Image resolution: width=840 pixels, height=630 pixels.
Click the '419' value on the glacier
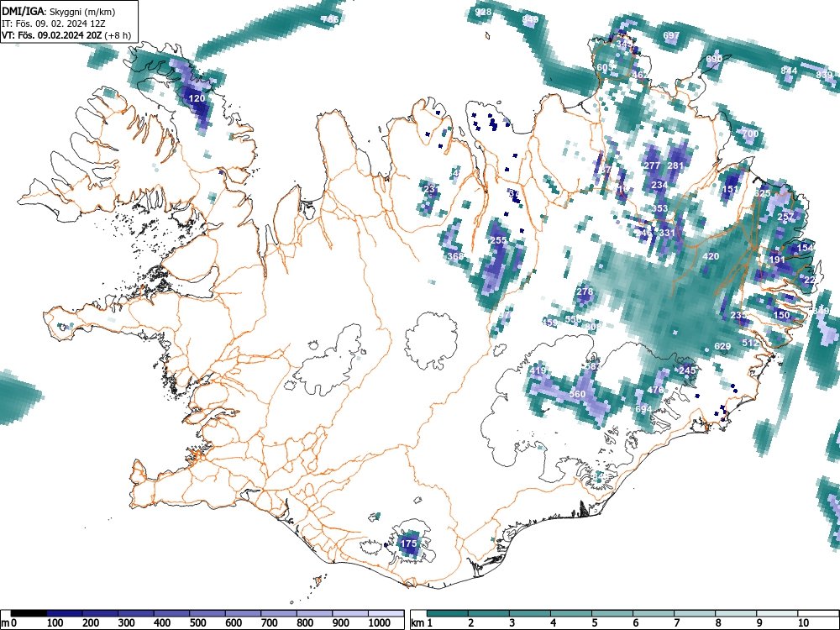[x=538, y=370]
